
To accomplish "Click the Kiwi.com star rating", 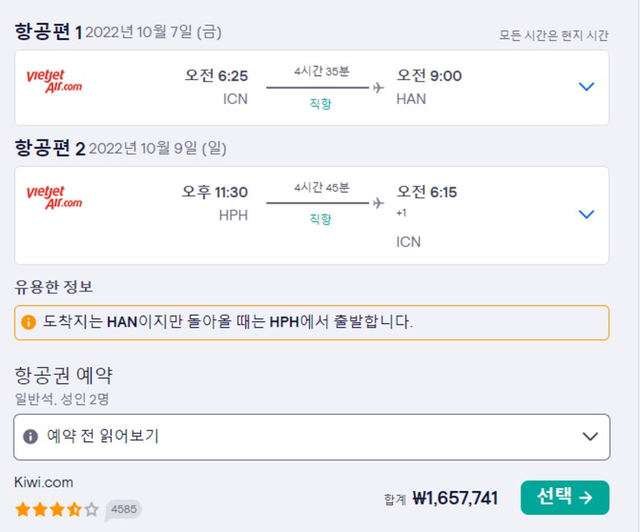I will [57, 509].
